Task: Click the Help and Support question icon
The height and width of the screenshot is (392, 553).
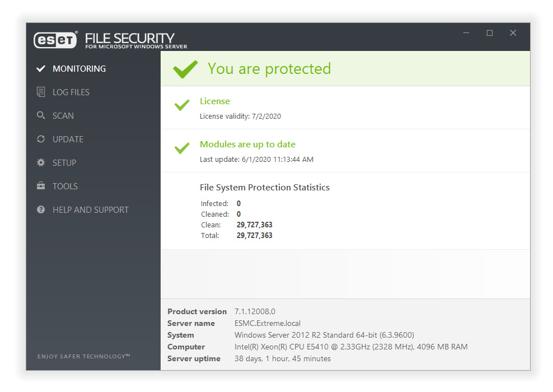Action: click(41, 210)
